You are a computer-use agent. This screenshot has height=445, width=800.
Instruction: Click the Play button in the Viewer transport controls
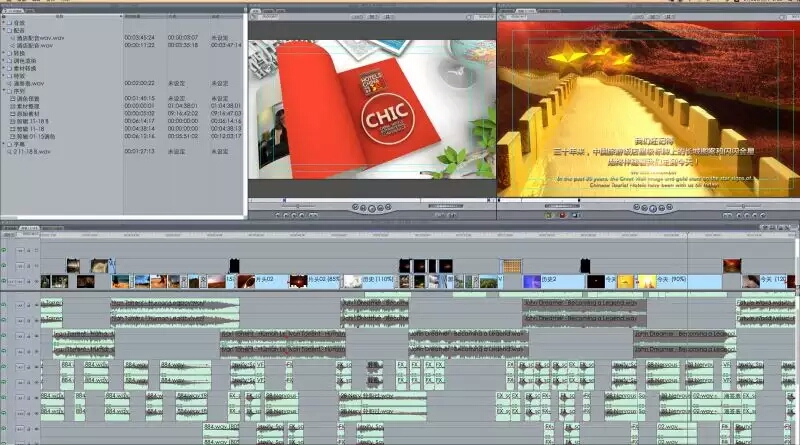coord(371,208)
